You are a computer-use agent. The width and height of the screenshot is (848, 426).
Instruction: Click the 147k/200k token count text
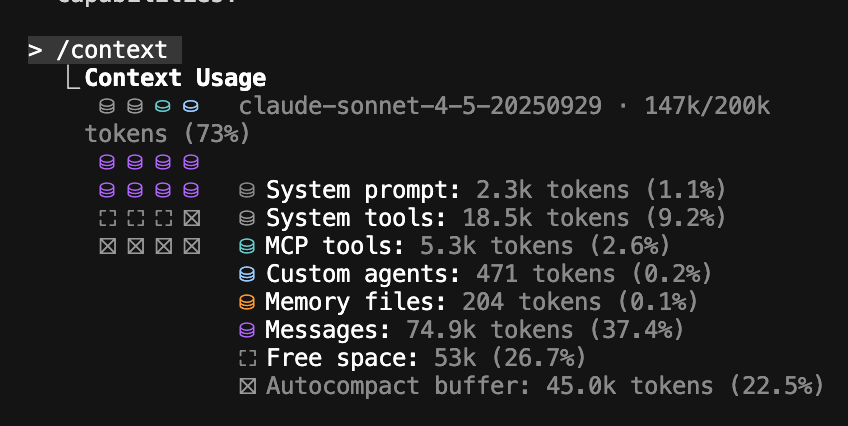(x=707, y=105)
